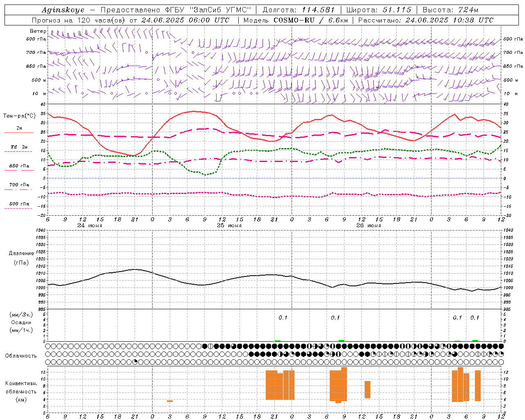Click the 850 гПа temperature legend label
The height and width of the screenshot is (420, 525).
19,166
